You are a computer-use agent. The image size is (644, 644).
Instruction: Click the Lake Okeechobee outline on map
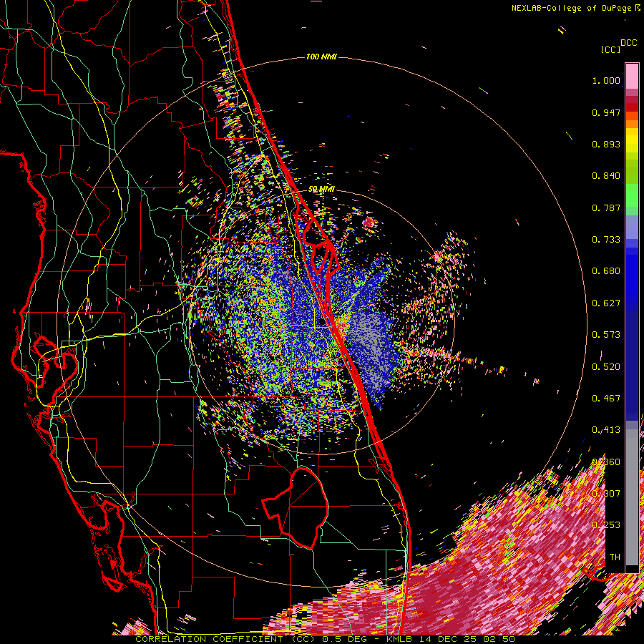click(296, 507)
